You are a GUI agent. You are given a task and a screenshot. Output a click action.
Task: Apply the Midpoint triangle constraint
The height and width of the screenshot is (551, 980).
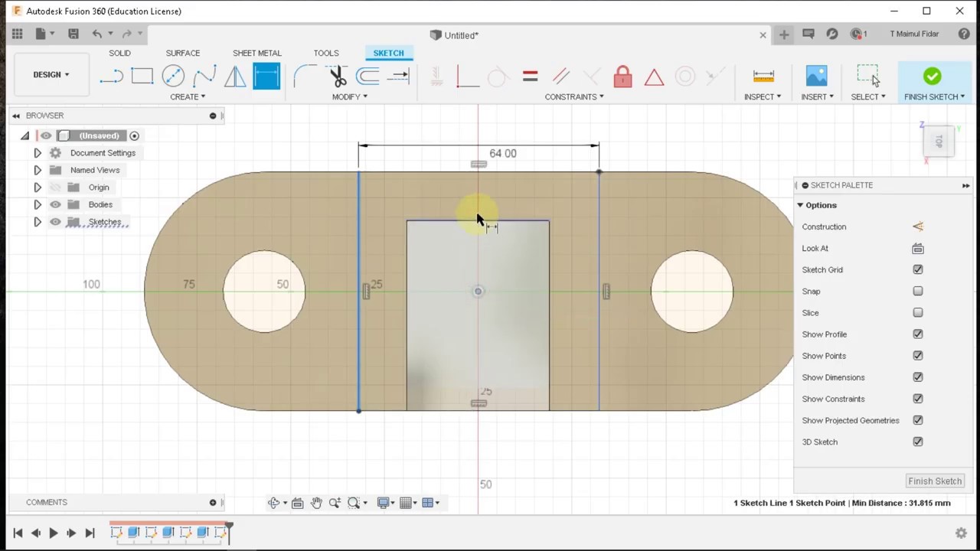[654, 77]
